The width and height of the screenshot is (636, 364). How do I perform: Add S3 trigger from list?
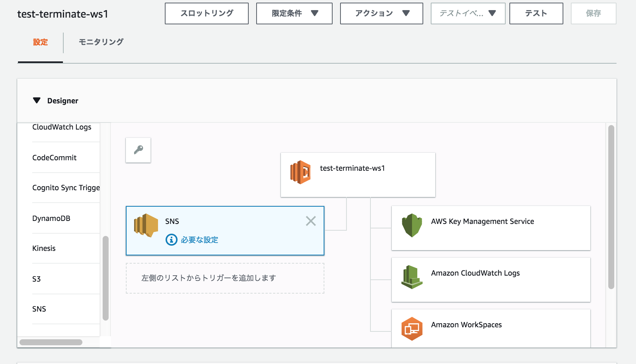pos(36,279)
